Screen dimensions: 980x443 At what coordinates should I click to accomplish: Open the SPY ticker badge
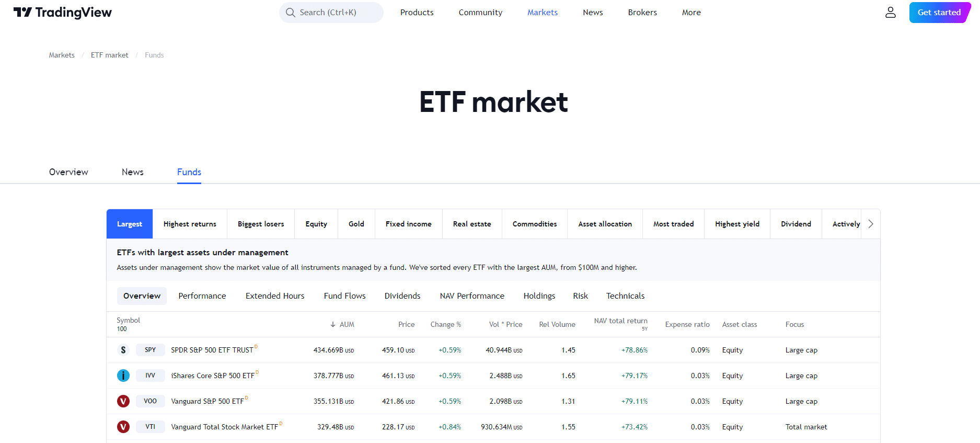click(151, 350)
